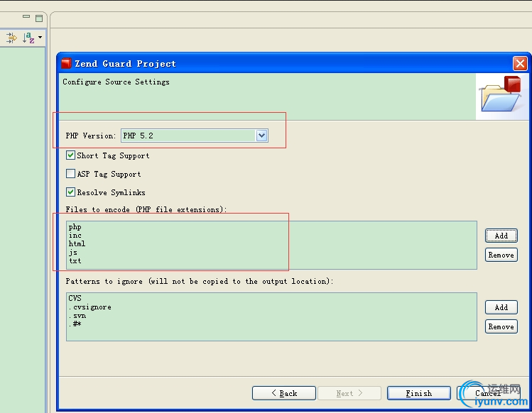Select the txt extension entry
Screen dimensions: 532x413
coord(75,260)
